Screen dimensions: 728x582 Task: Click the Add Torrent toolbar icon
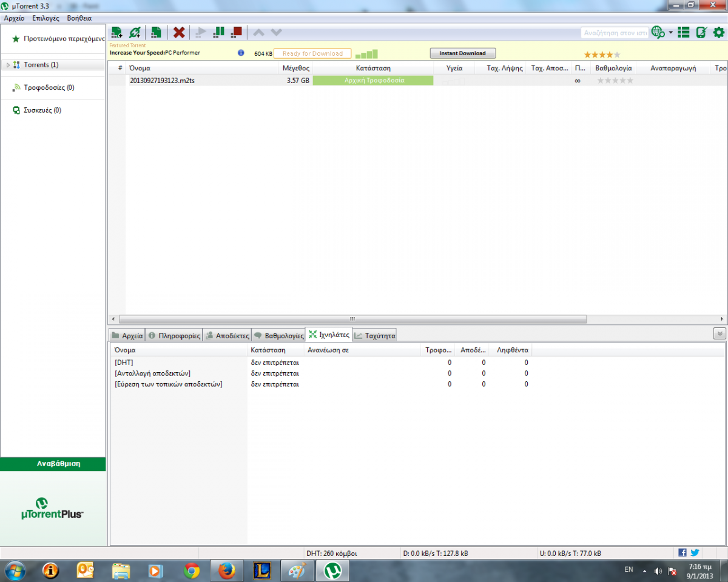coord(117,32)
